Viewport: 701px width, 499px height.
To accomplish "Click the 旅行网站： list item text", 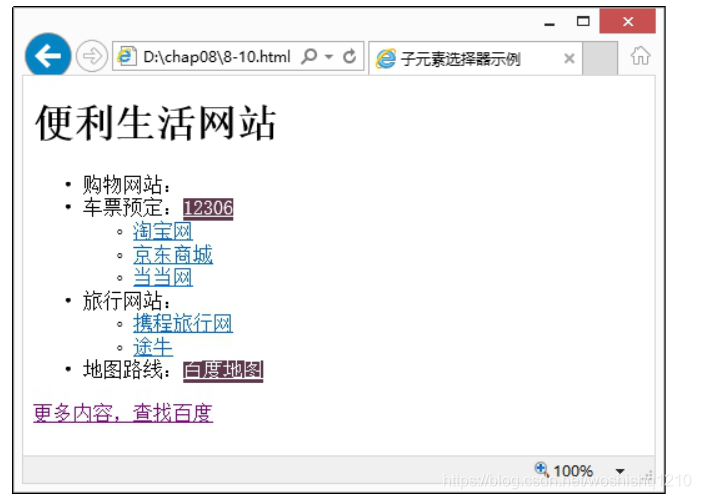I will 127,300.
